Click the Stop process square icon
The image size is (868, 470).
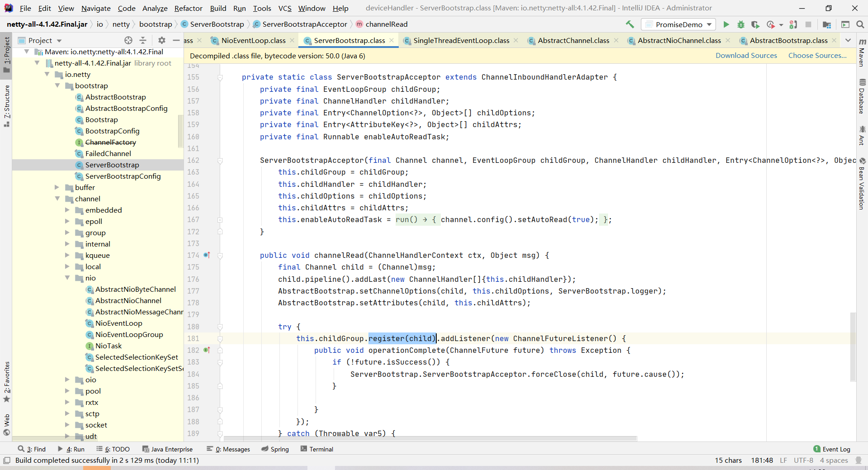808,24
